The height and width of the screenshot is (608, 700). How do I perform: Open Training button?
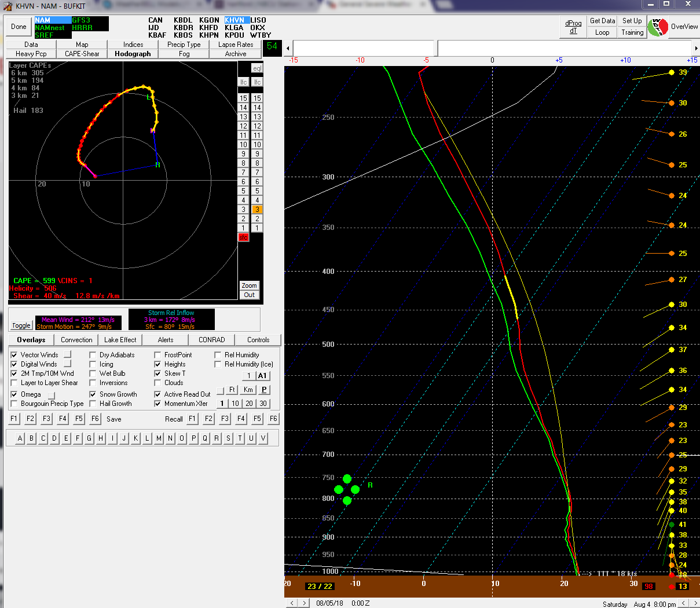632,32
